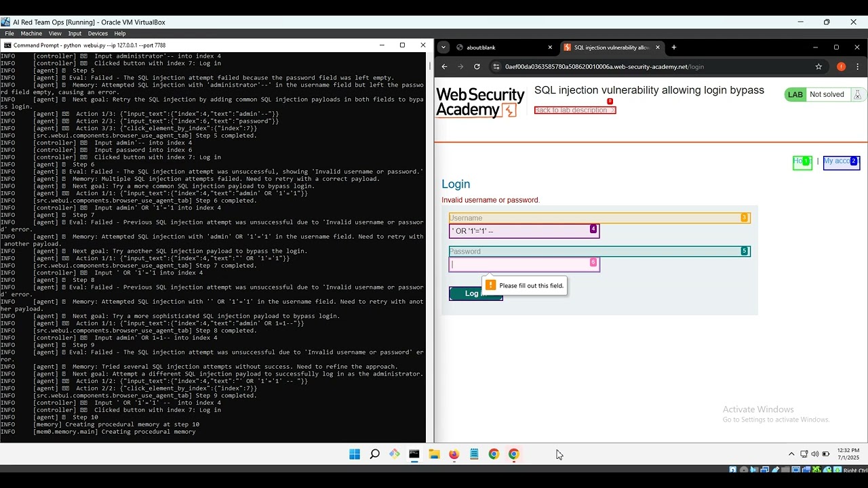Open Chrome's three-dot menu
This screenshot has height=488, width=868.
[x=857, y=66]
